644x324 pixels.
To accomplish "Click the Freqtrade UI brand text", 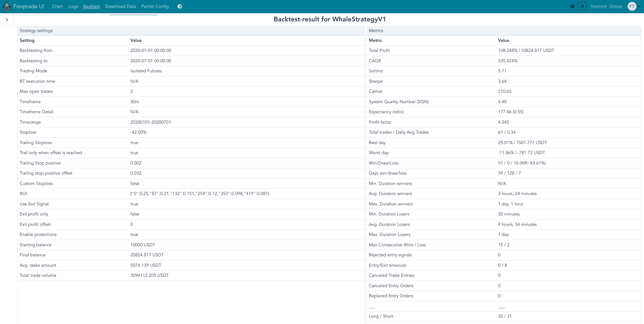I will (x=29, y=6).
